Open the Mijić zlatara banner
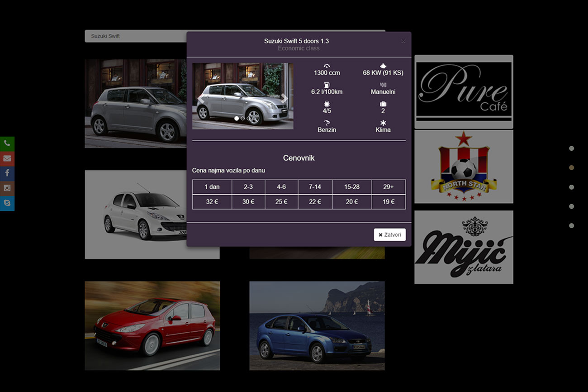Viewport: 588px width, 392px height. point(464,247)
